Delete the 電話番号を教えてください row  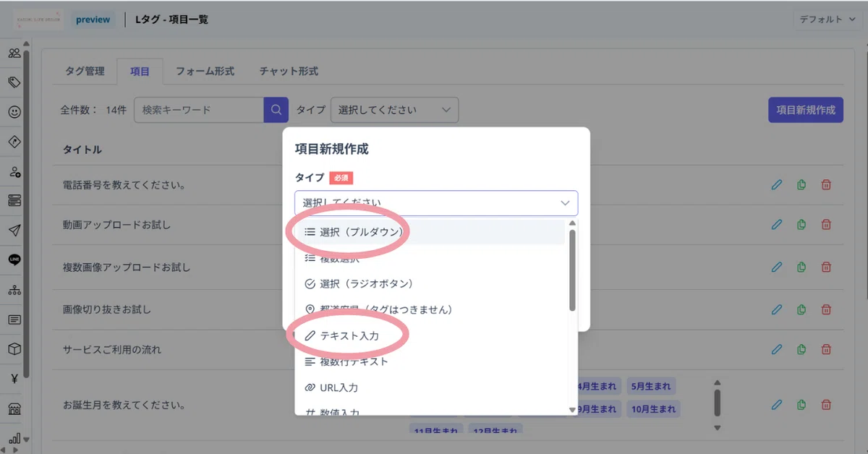[826, 185]
